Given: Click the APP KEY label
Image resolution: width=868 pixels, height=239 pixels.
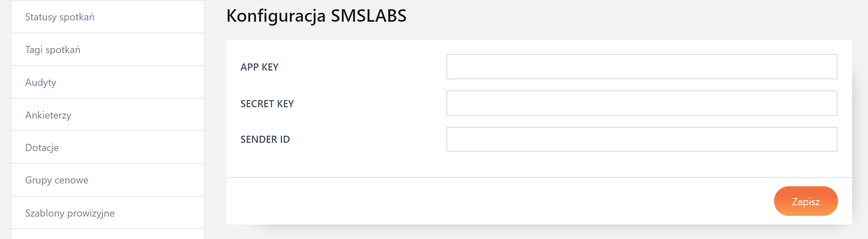Looking at the screenshot, I should click(x=259, y=67).
